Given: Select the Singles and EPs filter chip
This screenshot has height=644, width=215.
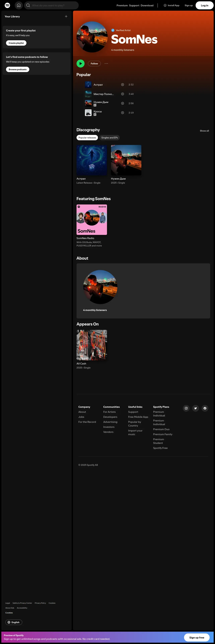Looking at the screenshot, I should point(109,138).
